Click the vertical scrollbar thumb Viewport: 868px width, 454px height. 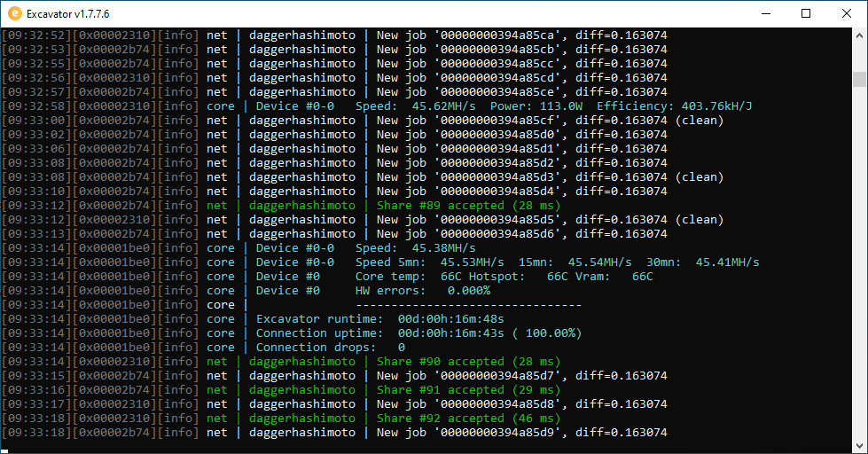[x=859, y=79]
